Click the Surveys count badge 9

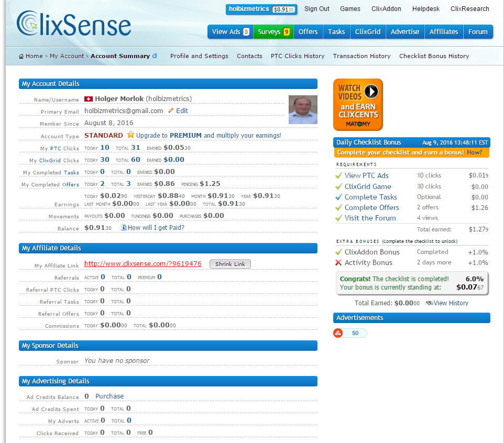point(287,32)
